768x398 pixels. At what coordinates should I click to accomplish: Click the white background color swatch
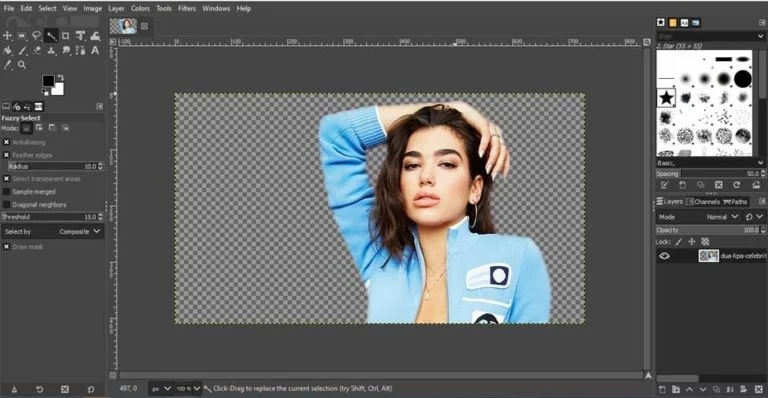tap(59, 90)
